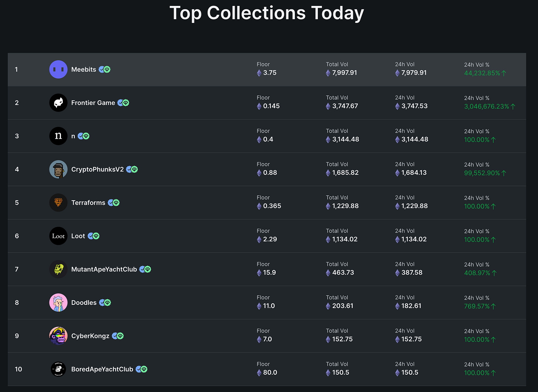The width and height of the screenshot is (538, 392).
Task: Click the verified badges next to n
Action: [84, 136]
